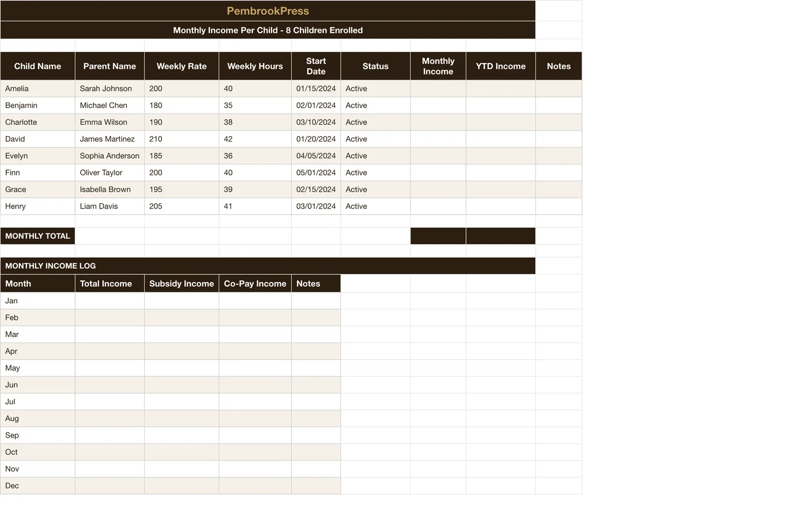Select the James Martinez parent cell
The image size is (812, 522).
(x=110, y=138)
